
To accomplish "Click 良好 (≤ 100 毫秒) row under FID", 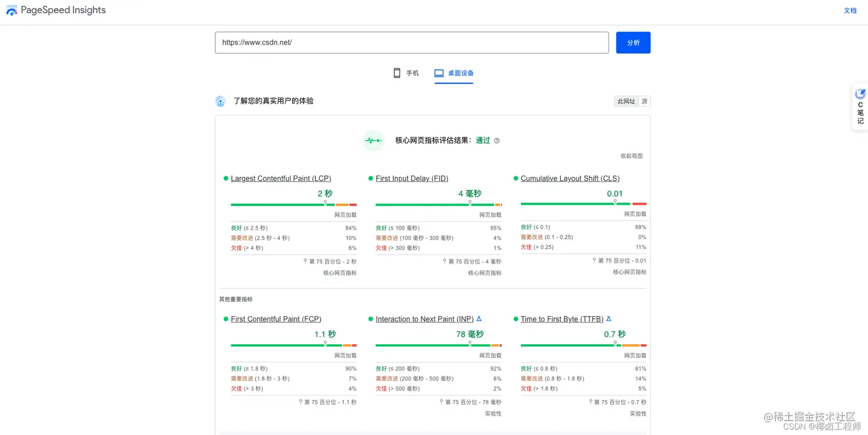I will click(x=439, y=228).
